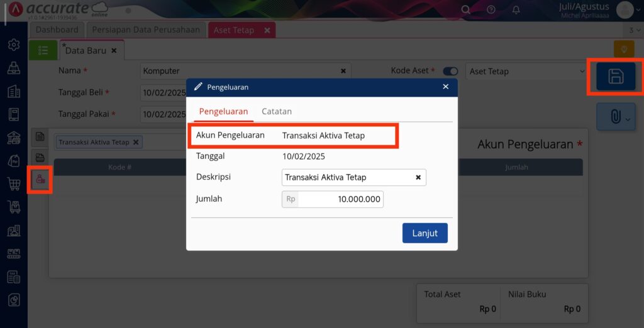The image size is (644, 328).
Task: Open the shopping cart sidebar module
Action: pos(14,183)
